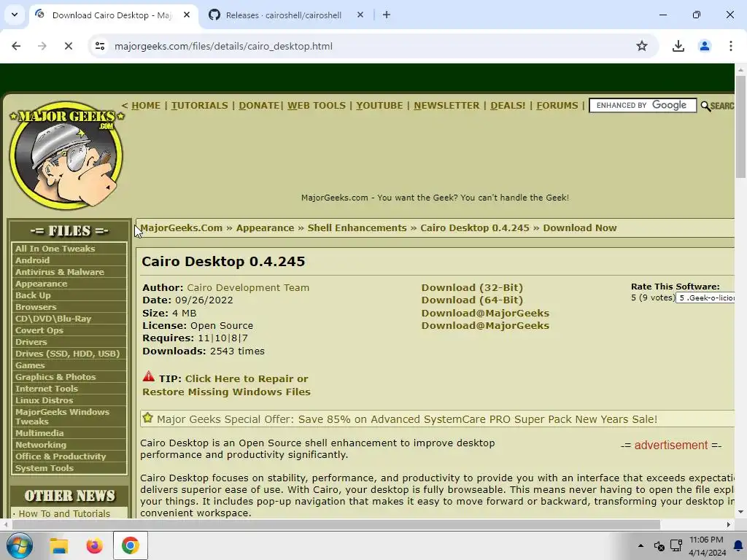
Task: Click the special offer star icon
Action: [147, 418]
